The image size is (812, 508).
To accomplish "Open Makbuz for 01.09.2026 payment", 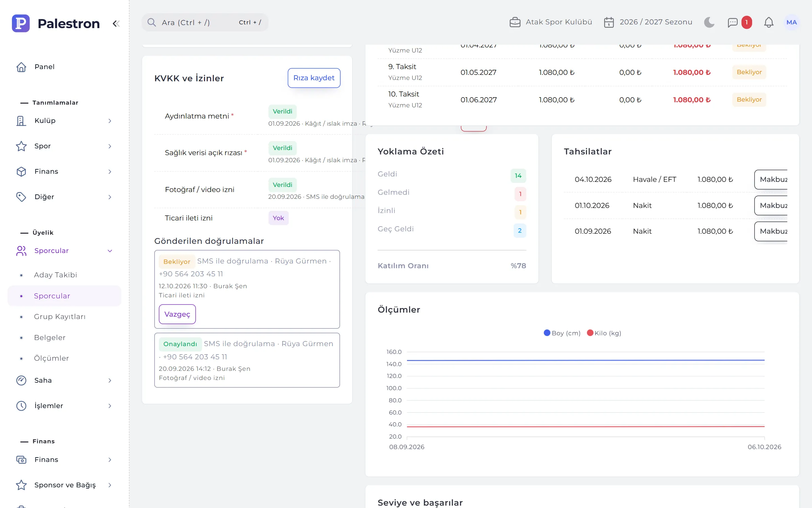I will pos(771,231).
